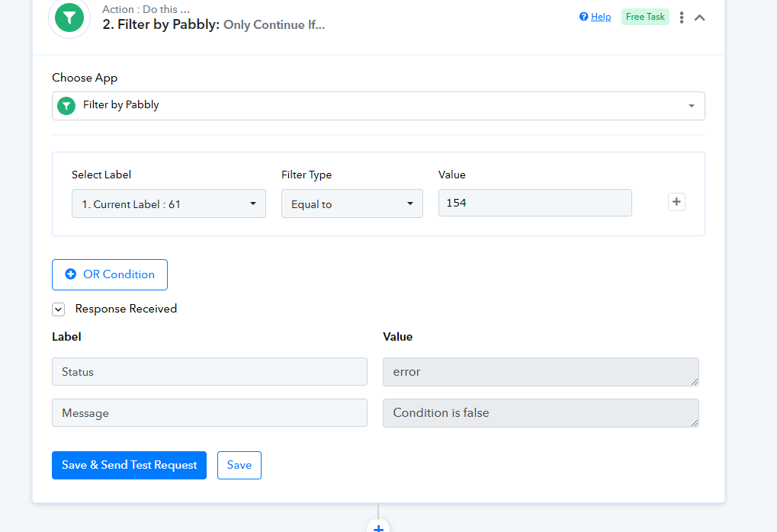Click the resize grip of the error field
The image size is (777, 532).
pos(695,382)
